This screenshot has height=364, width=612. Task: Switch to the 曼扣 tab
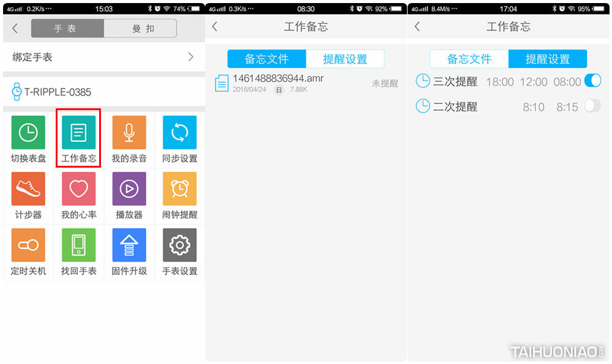(x=141, y=28)
